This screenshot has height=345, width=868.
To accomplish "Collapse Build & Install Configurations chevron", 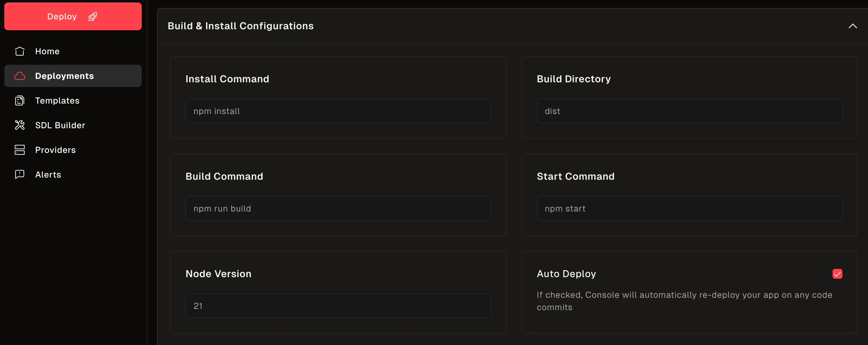I will (852, 26).
